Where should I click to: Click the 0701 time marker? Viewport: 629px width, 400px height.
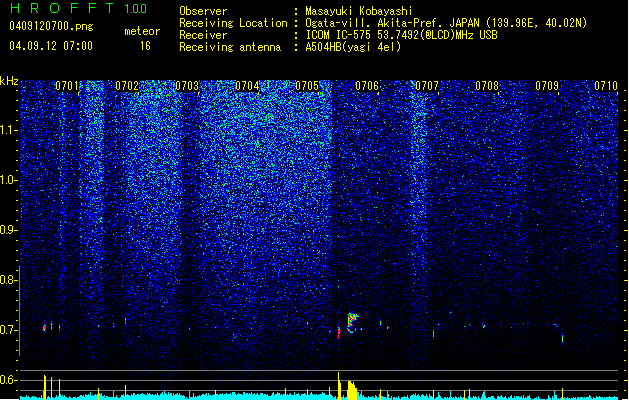[x=67, y=86]
